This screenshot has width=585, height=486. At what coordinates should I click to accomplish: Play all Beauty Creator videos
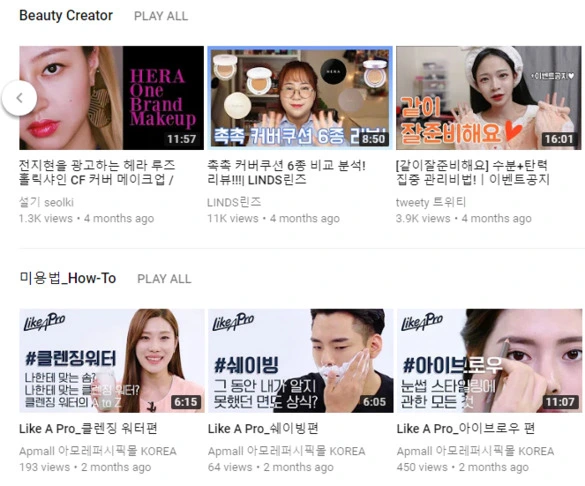click(x=161, y=16)
